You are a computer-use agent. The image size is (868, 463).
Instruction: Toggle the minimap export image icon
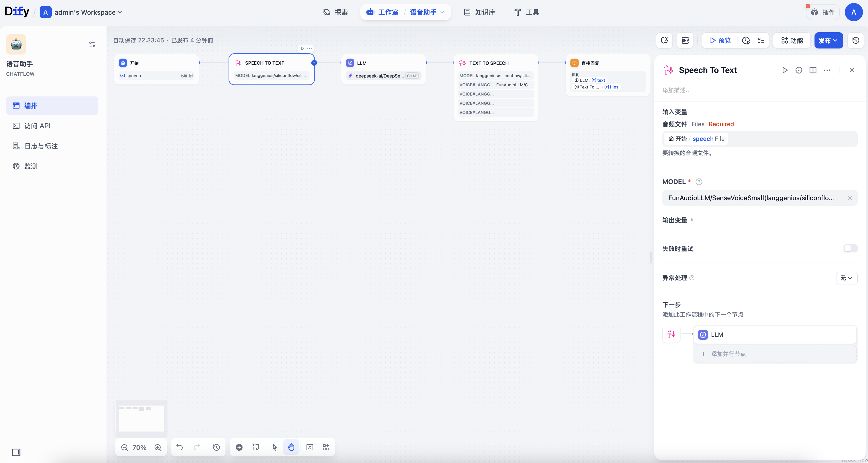click(x=310, y=447)
